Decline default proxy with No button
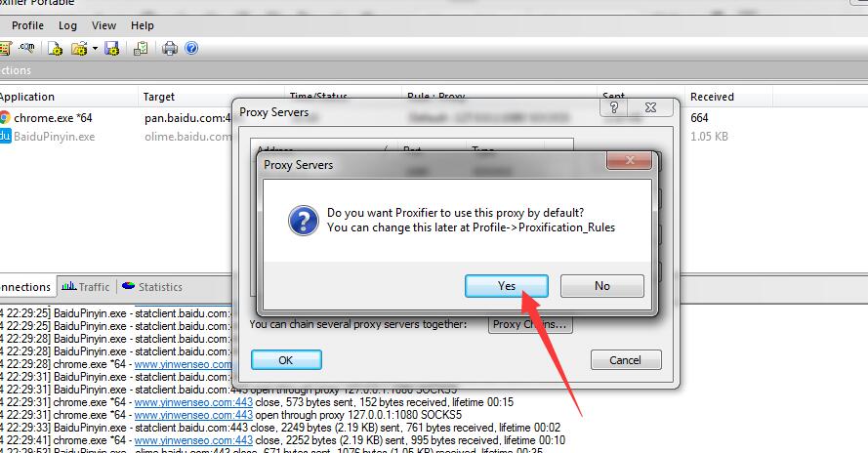 click(x=602, y=286)
